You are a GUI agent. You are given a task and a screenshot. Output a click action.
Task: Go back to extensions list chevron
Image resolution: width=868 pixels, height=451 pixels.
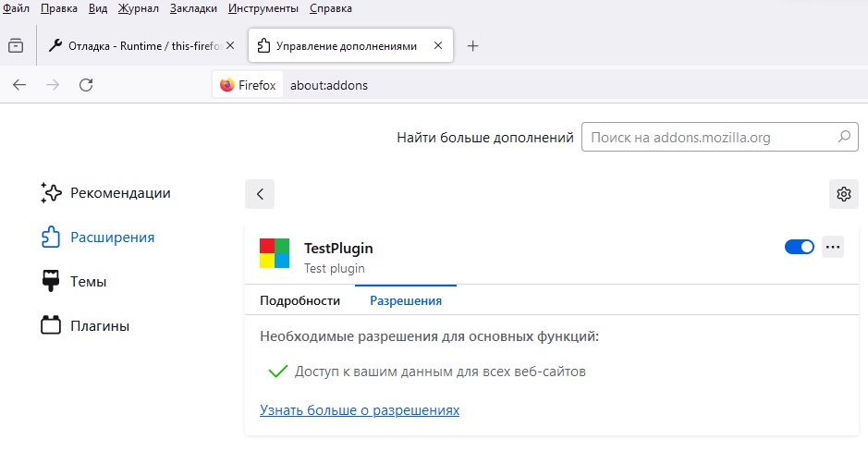[x=260, y=194]
